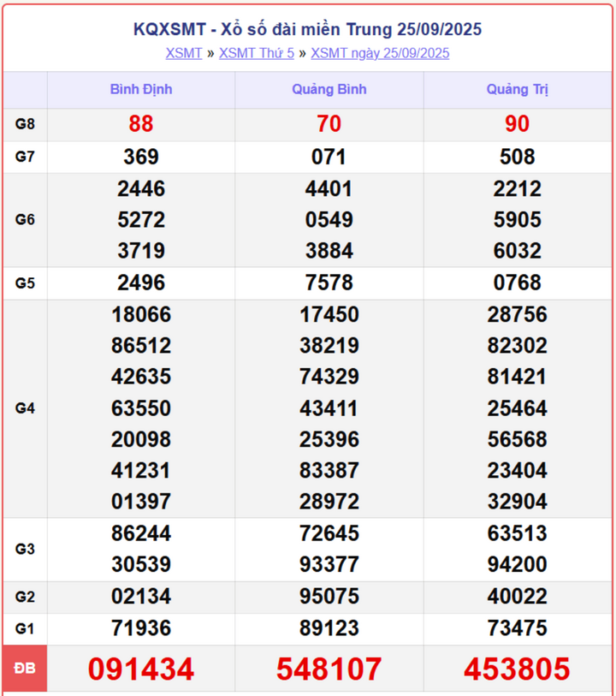
Task: Select G4 number 32904
Action: [517, 502]
